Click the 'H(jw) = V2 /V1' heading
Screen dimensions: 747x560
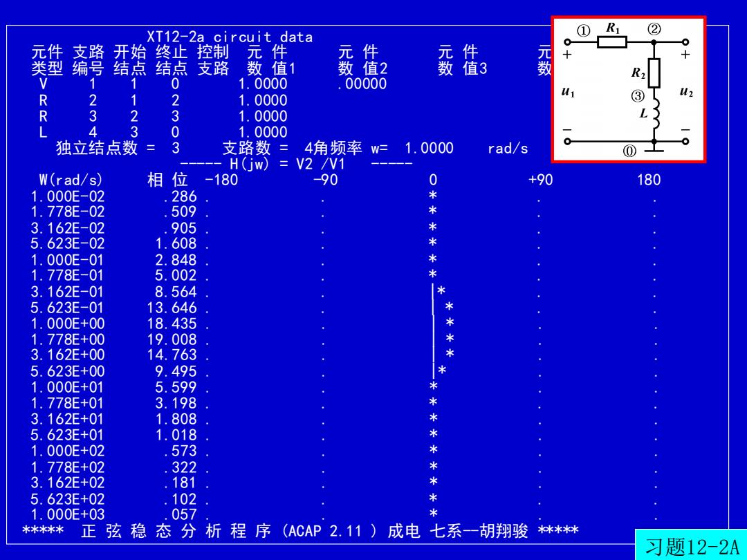coord(287,165)
